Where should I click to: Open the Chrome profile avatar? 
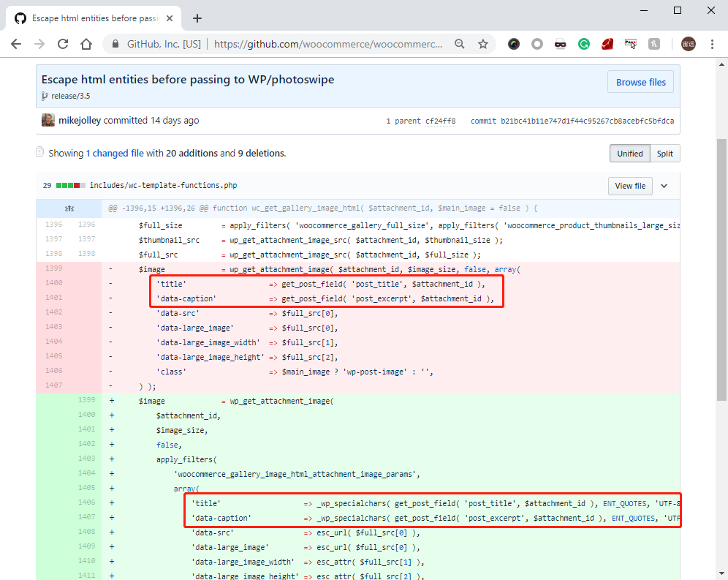[x=688, y=44]
